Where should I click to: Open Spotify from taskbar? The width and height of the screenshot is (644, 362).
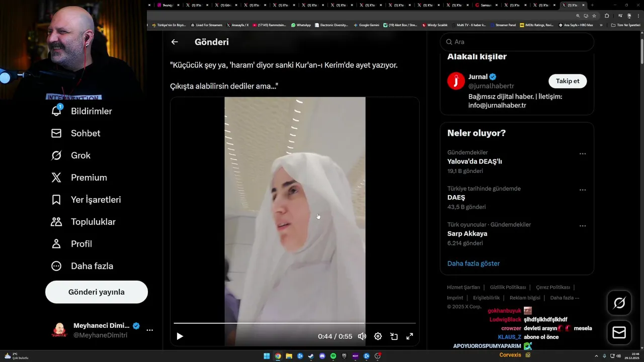333,356
